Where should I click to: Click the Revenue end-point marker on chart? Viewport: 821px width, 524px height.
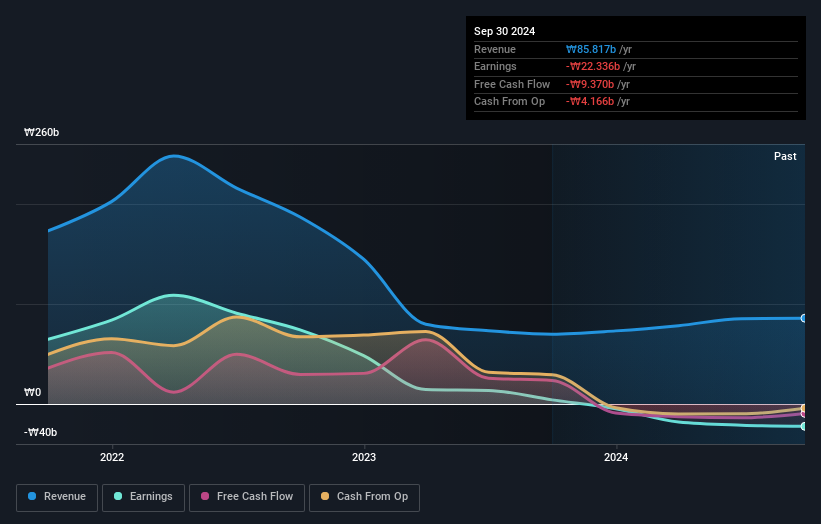pos(803,318)
